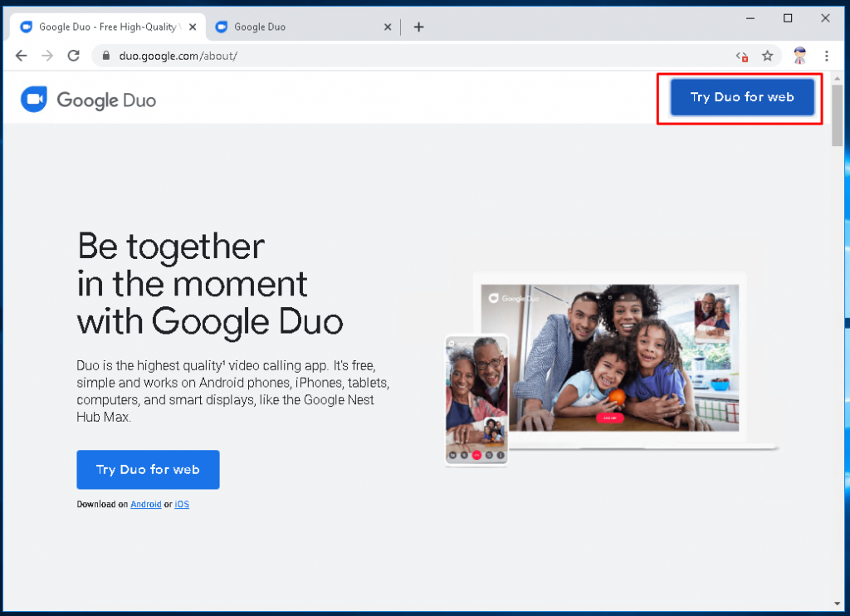Close the 'Google Duo - Free High-Quality' tab
This screenshot has height=616, width=850.
(193, 27)
